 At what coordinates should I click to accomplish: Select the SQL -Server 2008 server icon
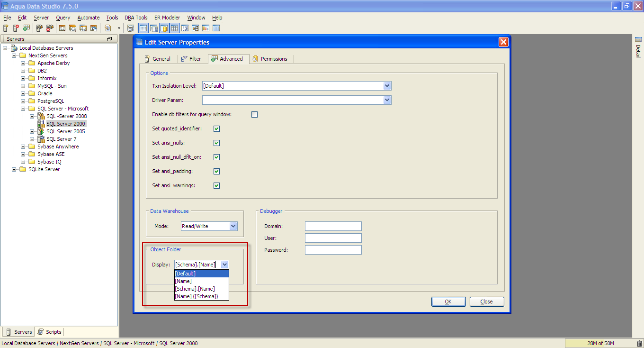pyautogui.click(x=41, y=116)
